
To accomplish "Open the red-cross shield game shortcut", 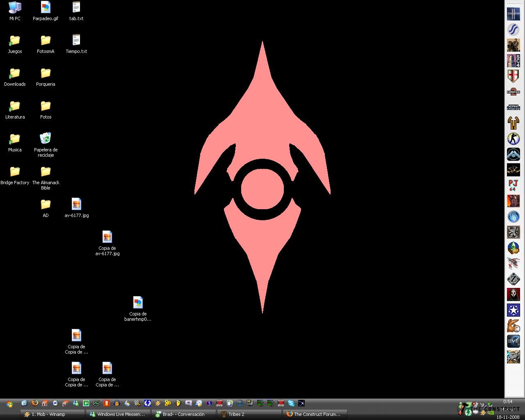I will point(513,76).
